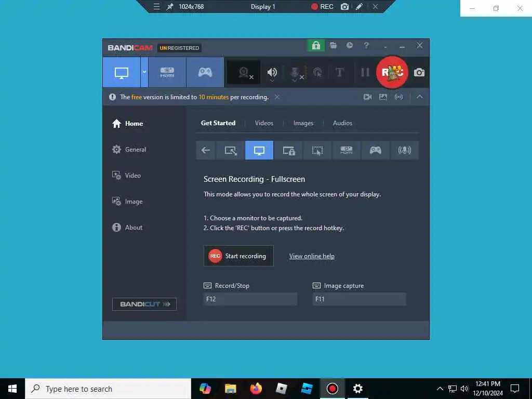Click Display 1 label on recording bar
Viewport: 532px width, 399px height.
pyautogui.click(x=263, y=6)
